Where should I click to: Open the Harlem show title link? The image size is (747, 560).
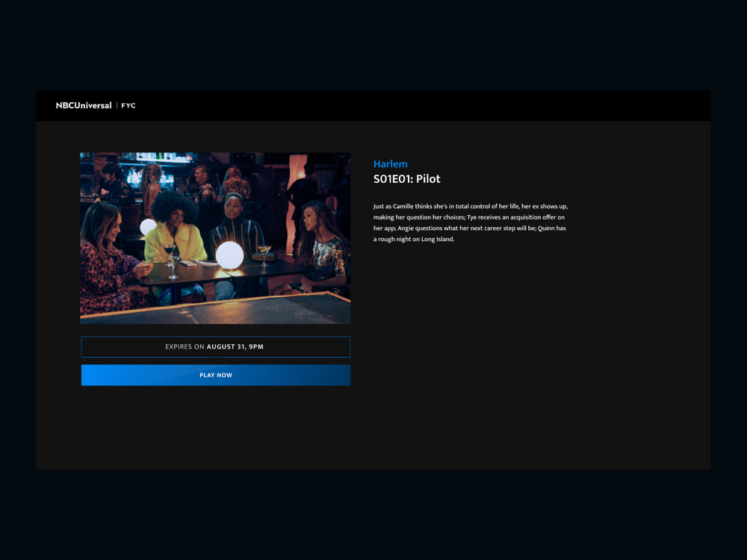(390, 164)
